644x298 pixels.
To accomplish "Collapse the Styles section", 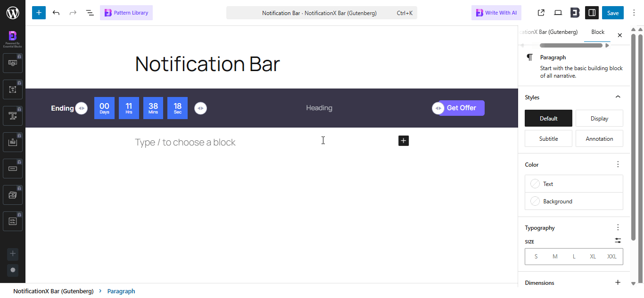I will point(618,97).
